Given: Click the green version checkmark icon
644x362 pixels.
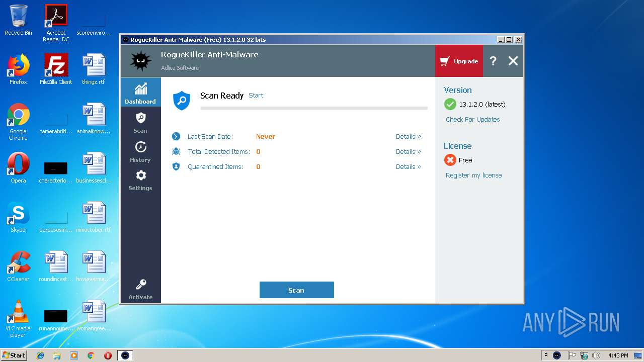Looking at the screenshot, I should click(450, 104).
